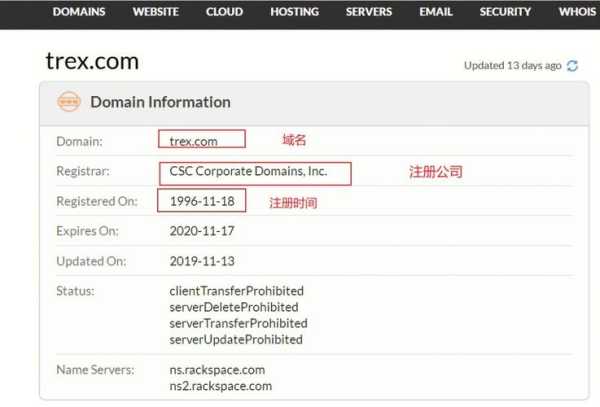This screenshot has height=407, width=600.
Task: Click the trex.com domain value
Action: (x=194, y=142)
